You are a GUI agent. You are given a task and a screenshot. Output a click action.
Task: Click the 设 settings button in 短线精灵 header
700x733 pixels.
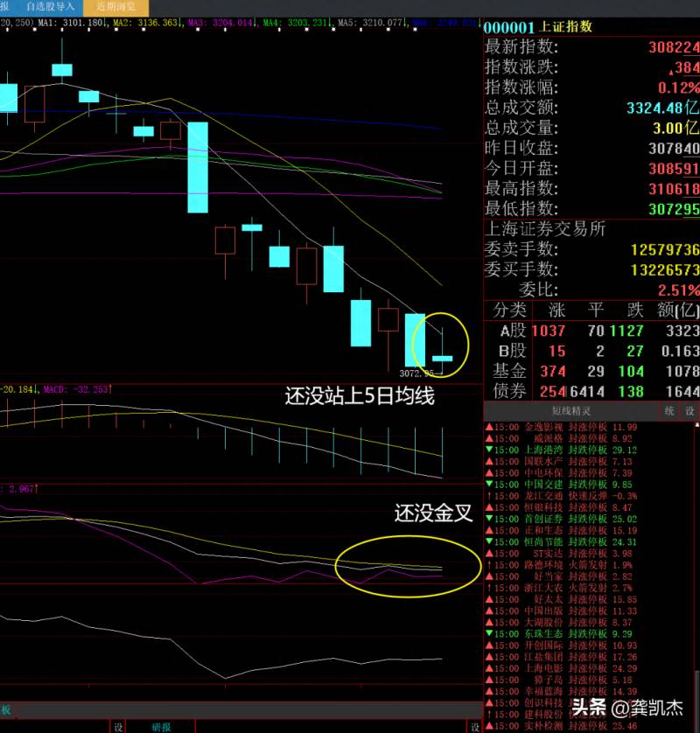click(690, 411)
